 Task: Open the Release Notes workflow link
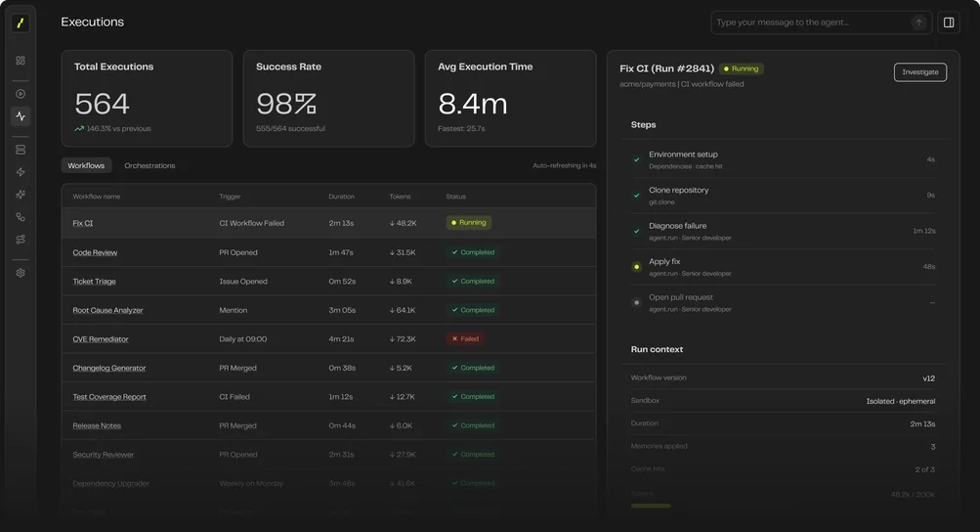pyautogui.click(x=97, y=425)
